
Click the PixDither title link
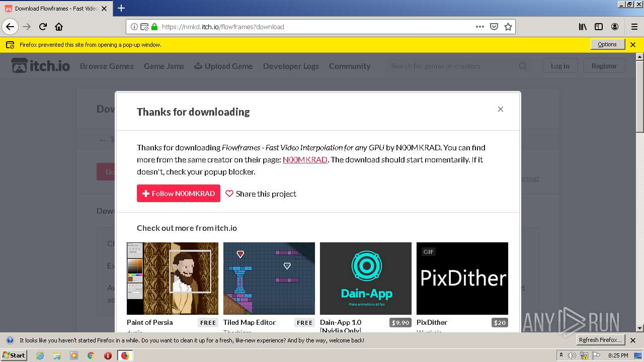[x=432, y=322]
